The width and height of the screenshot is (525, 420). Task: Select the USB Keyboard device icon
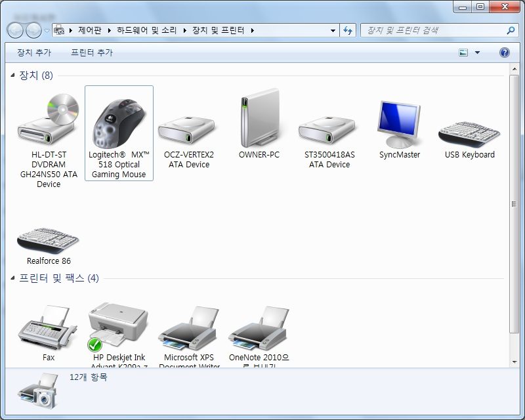coord(469,135)
